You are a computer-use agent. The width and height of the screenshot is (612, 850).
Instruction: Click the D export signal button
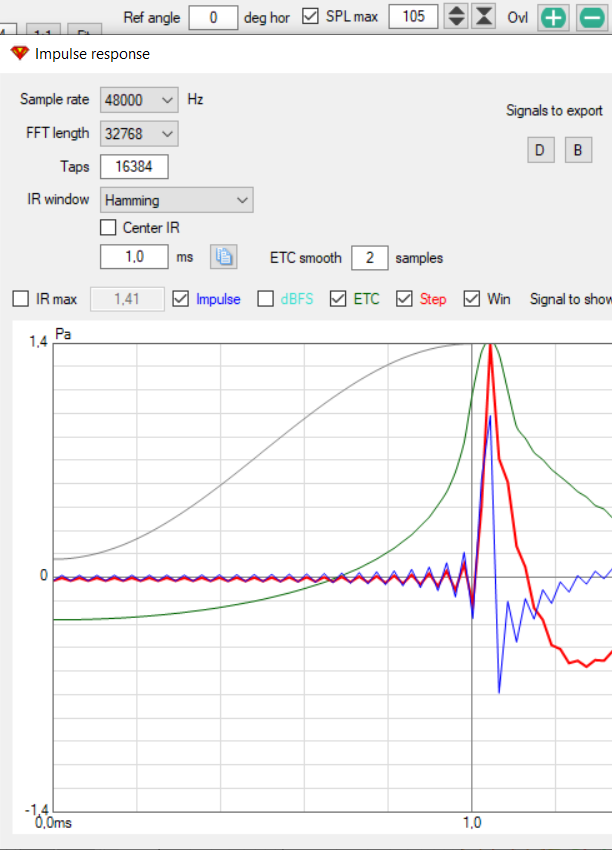[x=540, y=150]
